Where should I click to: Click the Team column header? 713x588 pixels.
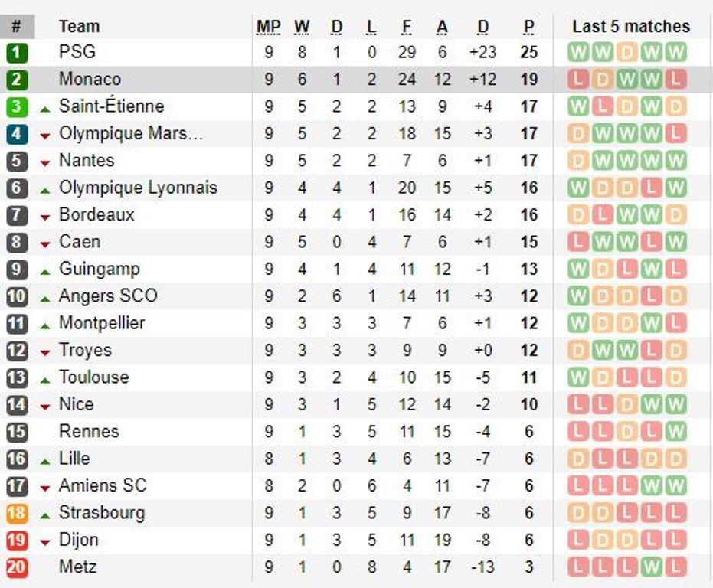79,27
